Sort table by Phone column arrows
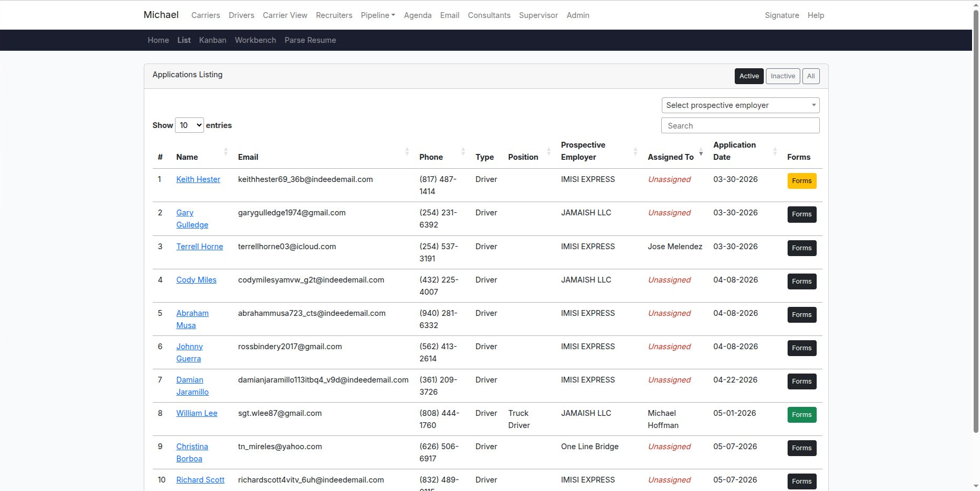This screenshot has height=491, width=980. tap(463, 151)
